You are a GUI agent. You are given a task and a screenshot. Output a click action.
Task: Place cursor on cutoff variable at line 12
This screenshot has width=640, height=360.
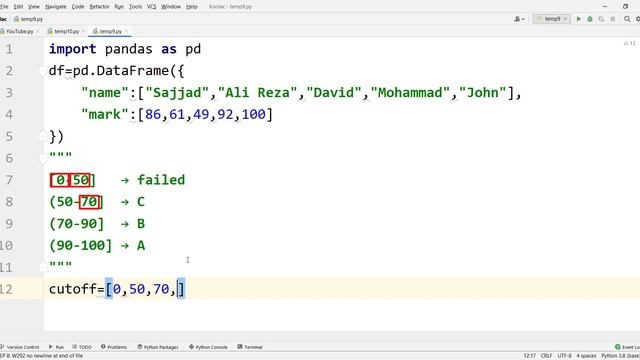point(73,289)
